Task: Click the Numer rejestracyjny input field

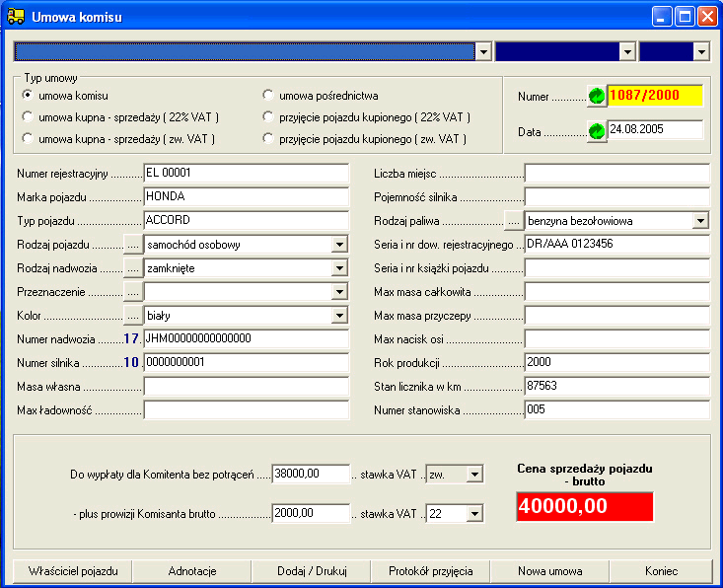Action: tap(246, 173)
